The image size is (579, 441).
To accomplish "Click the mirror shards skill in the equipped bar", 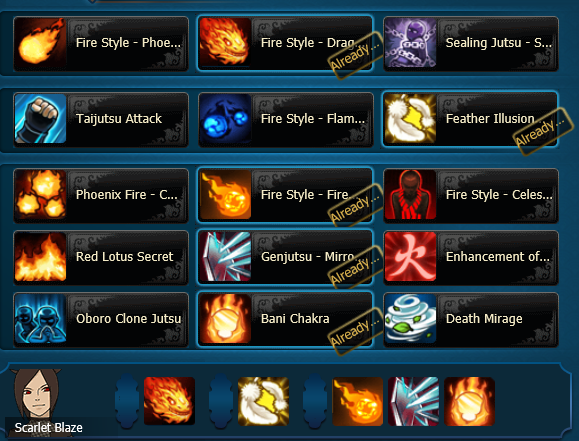I will (x=413, y=401).
